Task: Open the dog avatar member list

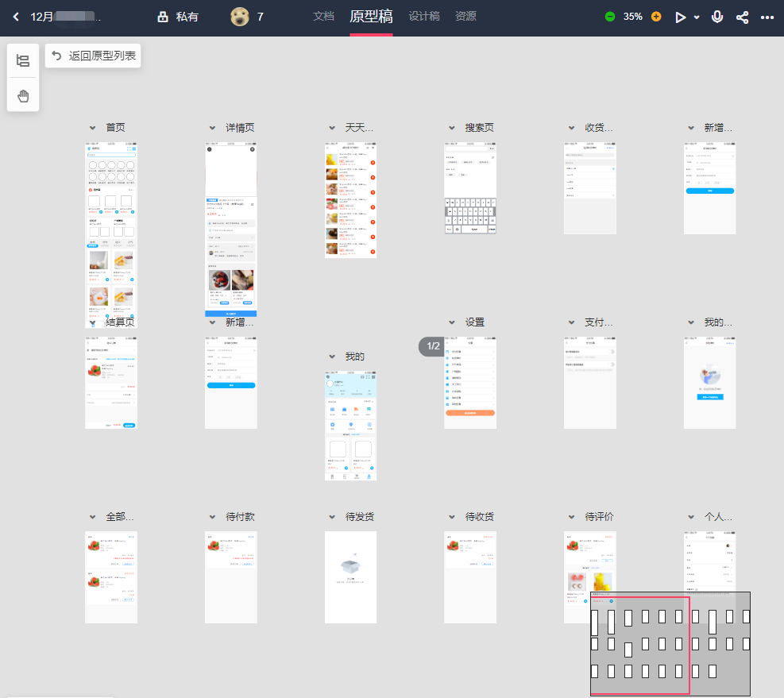Action: coord(240,17)
